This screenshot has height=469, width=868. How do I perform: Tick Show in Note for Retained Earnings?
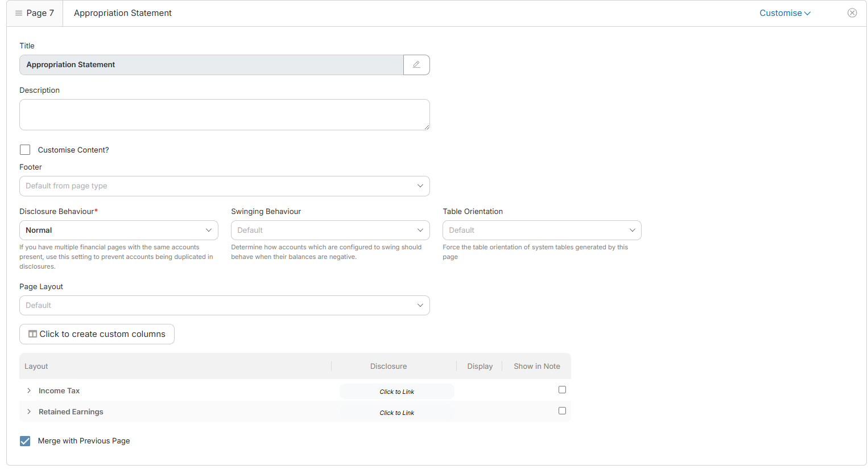point(562,411)
